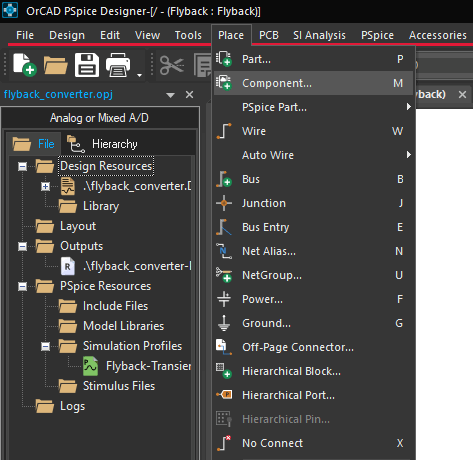This screenshot has width=473, height=460.
Task: Click the Place Part icon in menu
Action: click(x=224, y=59)
